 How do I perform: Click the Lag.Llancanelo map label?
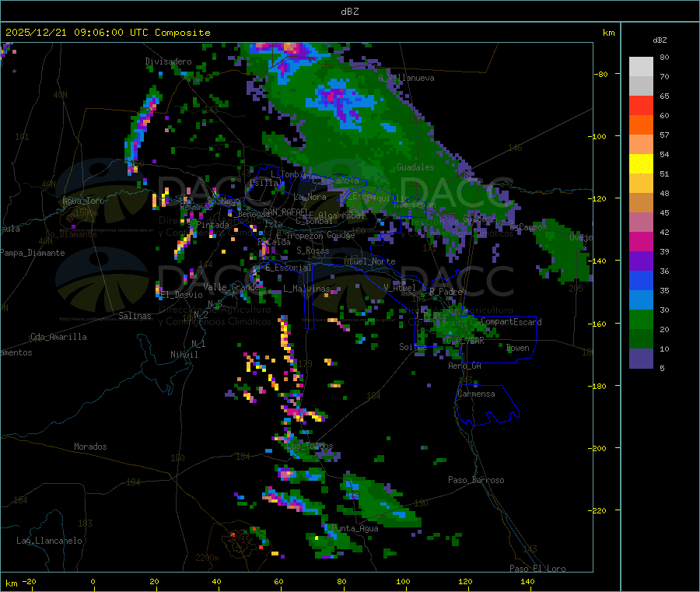(50, 541)
